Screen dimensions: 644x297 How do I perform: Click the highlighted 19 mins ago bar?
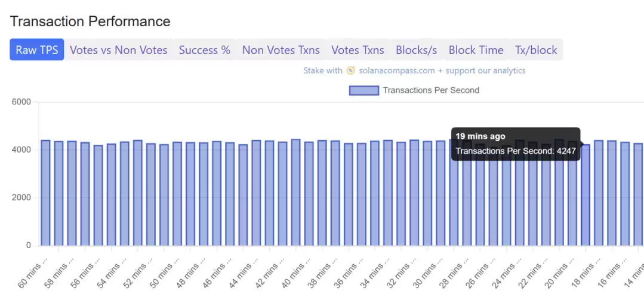[586, 197]
